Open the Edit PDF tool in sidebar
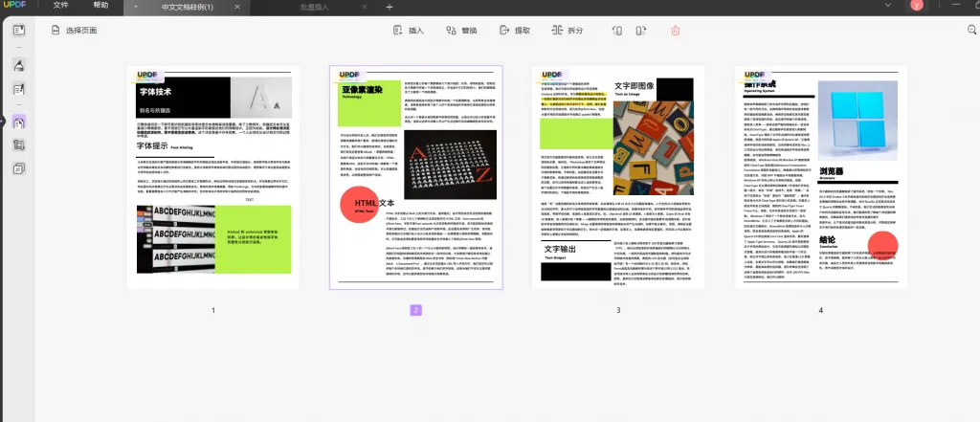This screenshot has height=422, width=980. point(19,89)
